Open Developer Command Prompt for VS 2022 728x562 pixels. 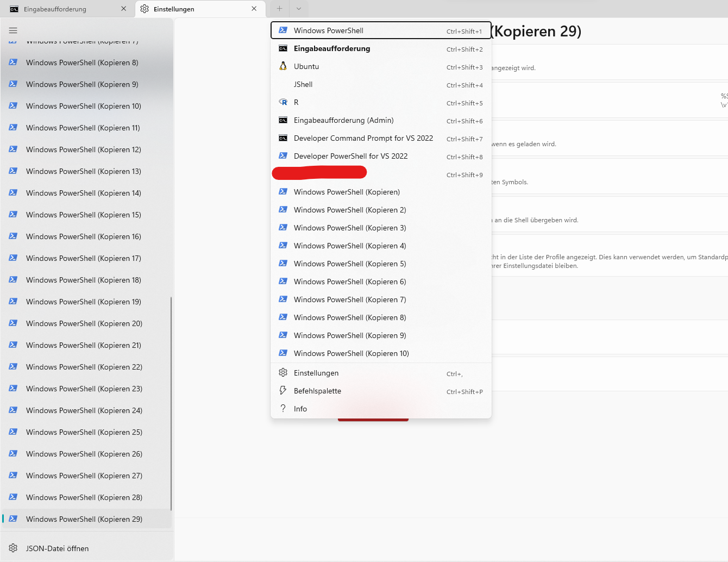[x=381, y=138]
